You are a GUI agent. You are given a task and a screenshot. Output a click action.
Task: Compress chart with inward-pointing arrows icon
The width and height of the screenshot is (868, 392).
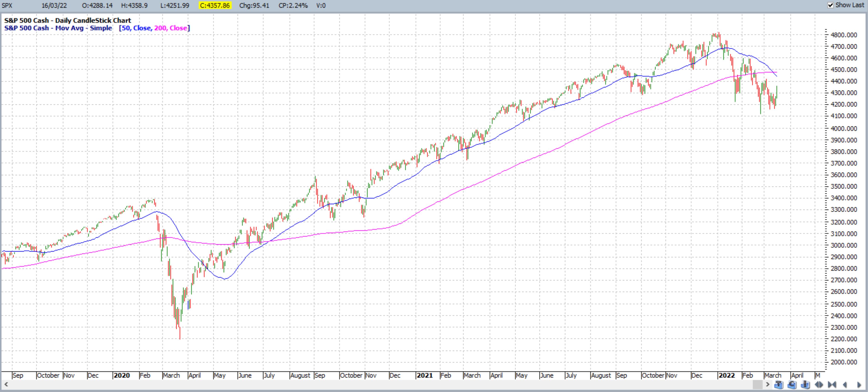coord(832,385)
